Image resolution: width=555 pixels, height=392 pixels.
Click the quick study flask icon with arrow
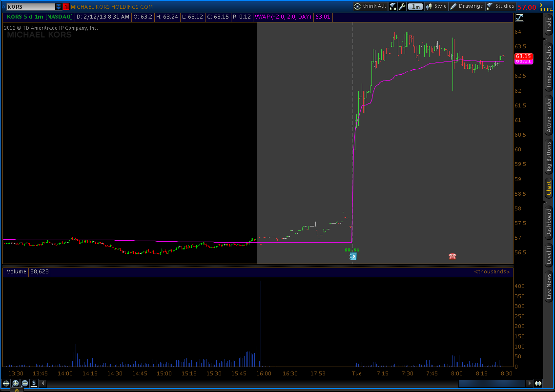(392, 6)
